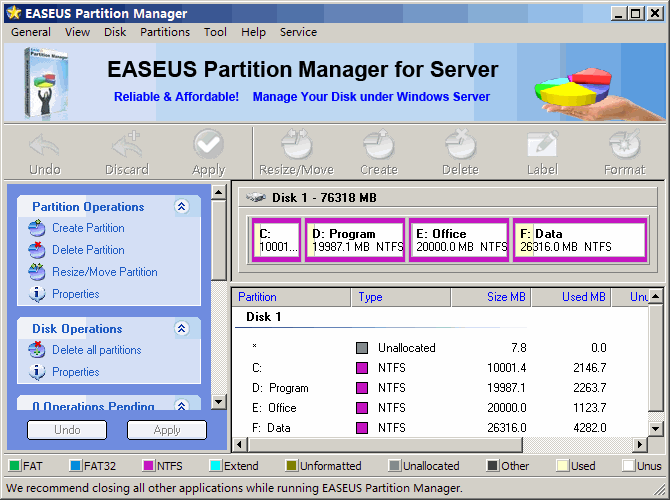The image size is (670, 500).
Task: Click the FAT green legend swatch
Action: point(15,465)
